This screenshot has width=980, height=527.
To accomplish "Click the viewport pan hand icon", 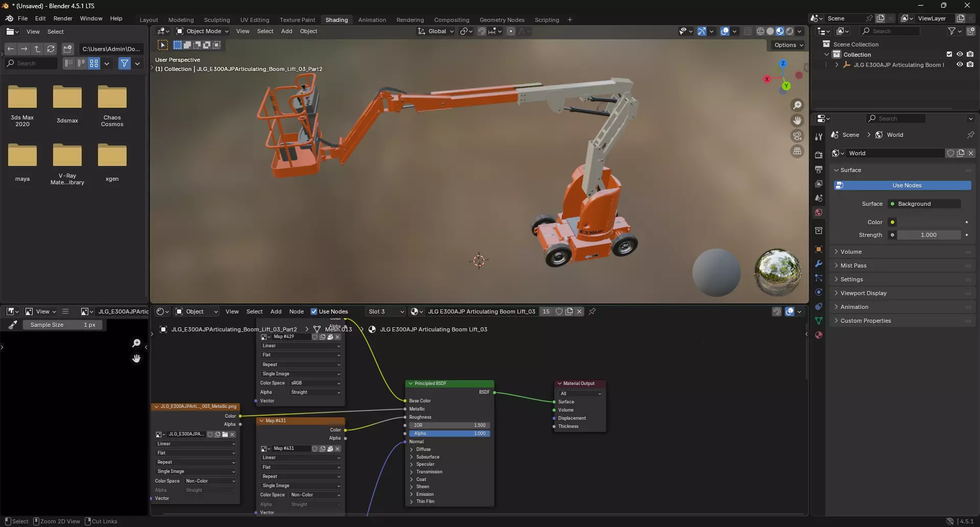I will tap(797, 121).
